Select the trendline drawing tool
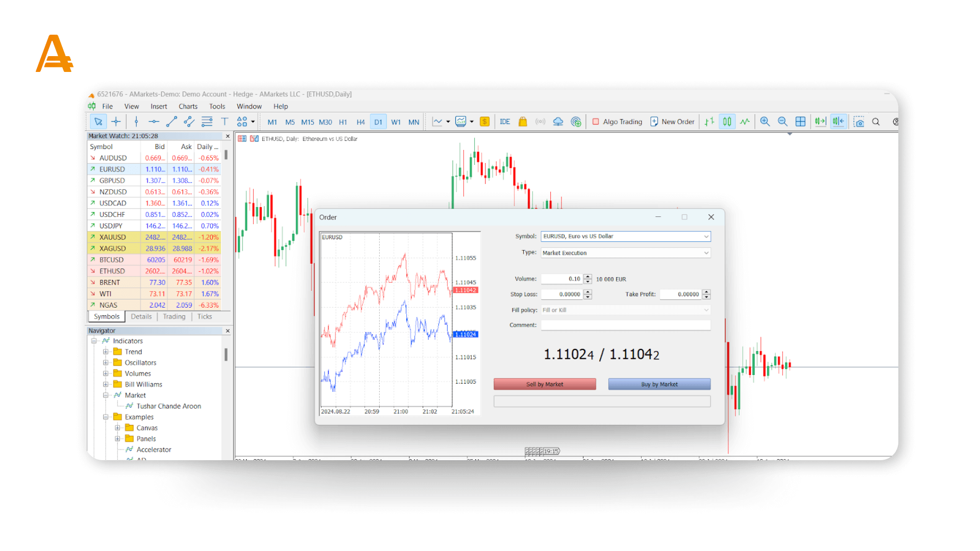 pos(171,121)
